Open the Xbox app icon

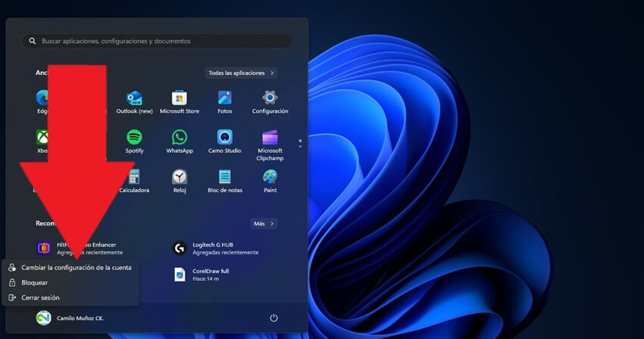pyautogui.click(x=42, y=137)
